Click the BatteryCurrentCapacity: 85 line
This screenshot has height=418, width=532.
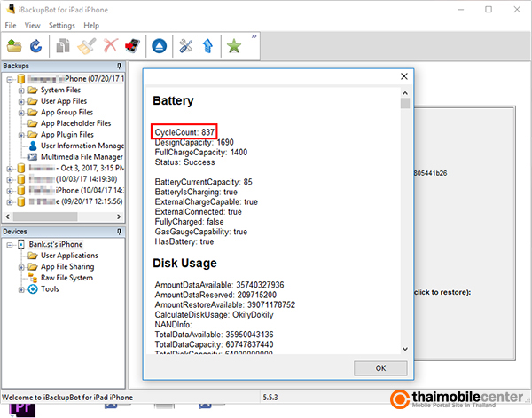click(203, 182)
